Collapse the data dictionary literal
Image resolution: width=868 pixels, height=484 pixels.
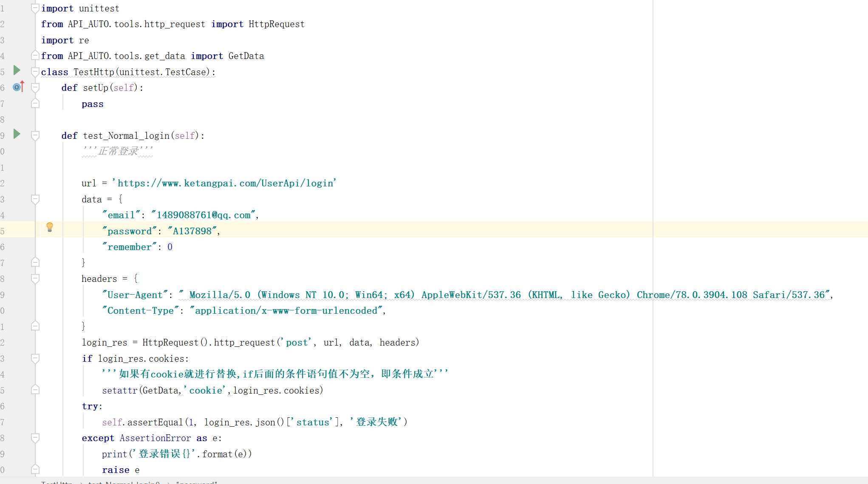[35, 199]
